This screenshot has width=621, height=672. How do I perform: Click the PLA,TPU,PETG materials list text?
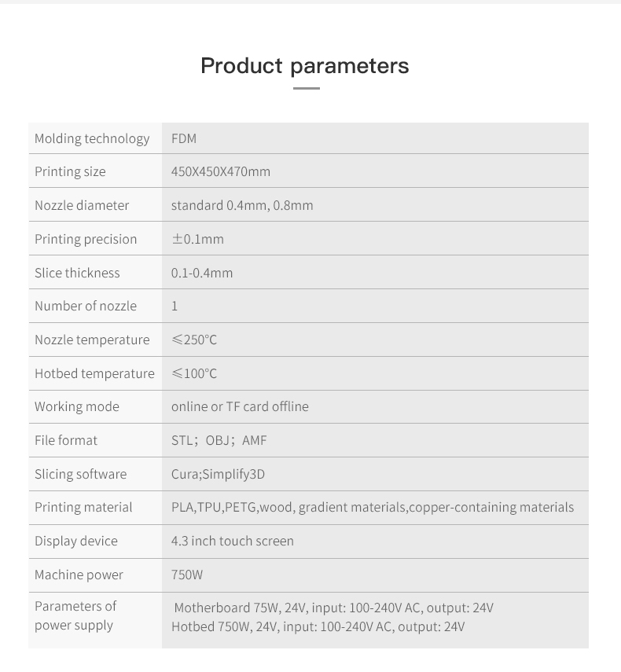pyautogui.click(x=373, y=507)
